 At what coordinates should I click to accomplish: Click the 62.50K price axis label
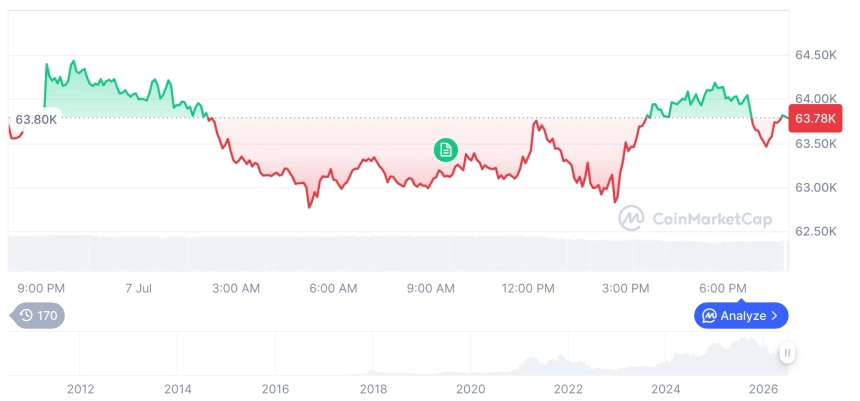816,231
